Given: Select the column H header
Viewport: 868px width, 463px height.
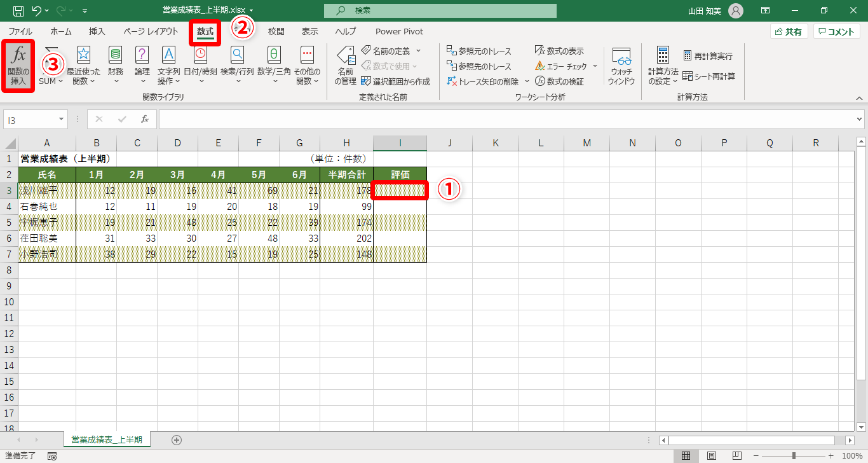Looking at the screenshot, I should pyautogui.click(x=346, y=143).
